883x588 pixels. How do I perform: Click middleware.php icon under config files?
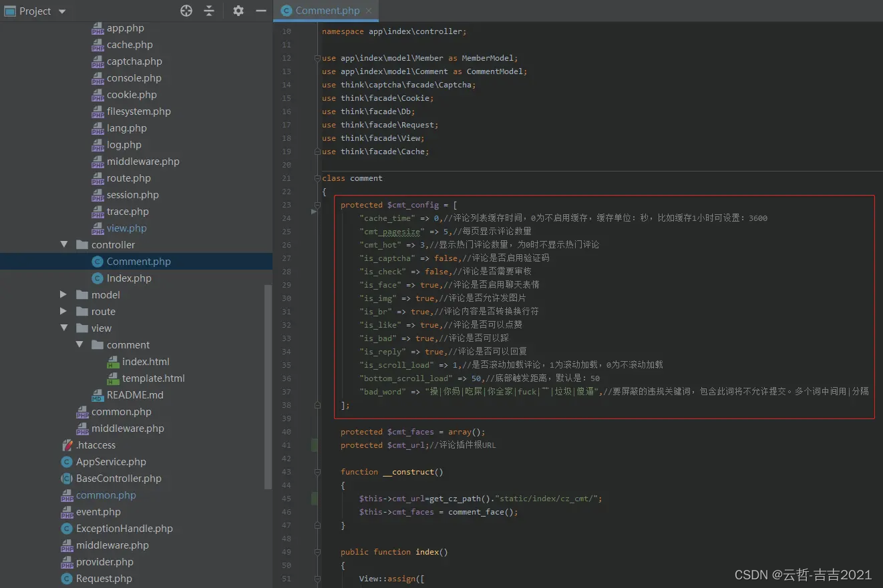[98, 162]
